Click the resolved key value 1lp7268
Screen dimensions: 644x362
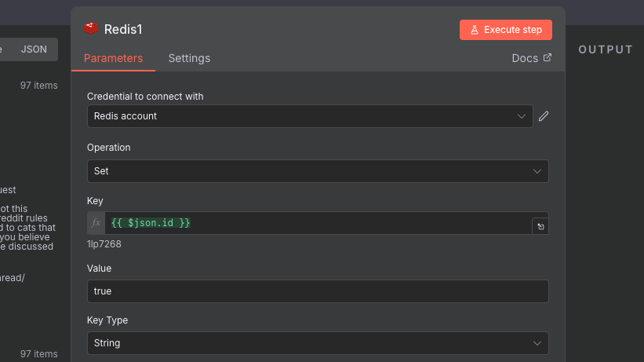click(104, 244)
